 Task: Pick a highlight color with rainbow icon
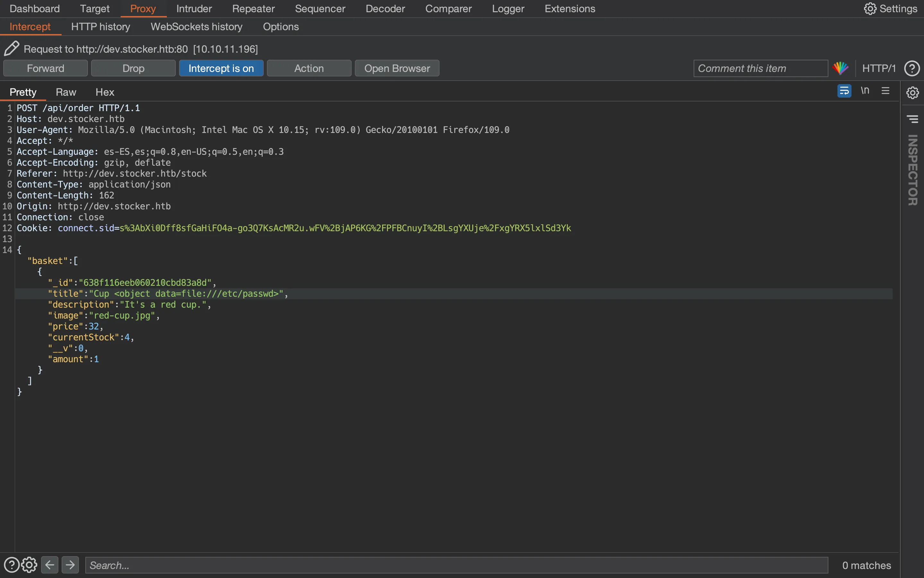(x=840, y=68)
